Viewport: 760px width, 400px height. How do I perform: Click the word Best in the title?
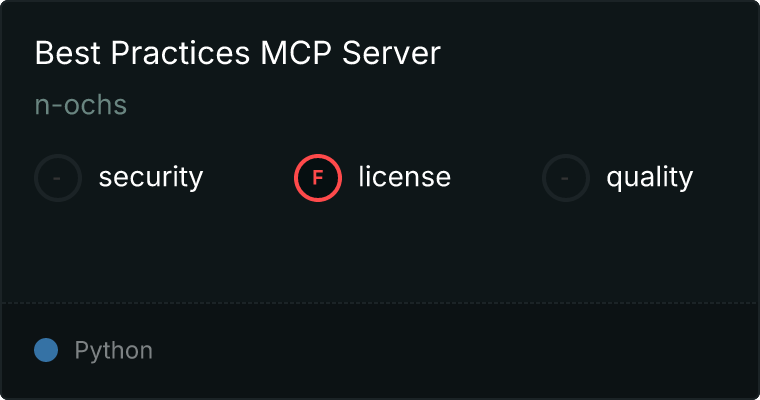[x=68, y=52]
